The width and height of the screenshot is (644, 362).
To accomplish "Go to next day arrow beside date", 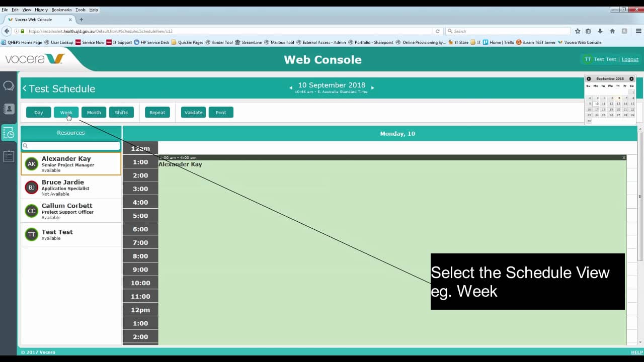I will 372,87.
